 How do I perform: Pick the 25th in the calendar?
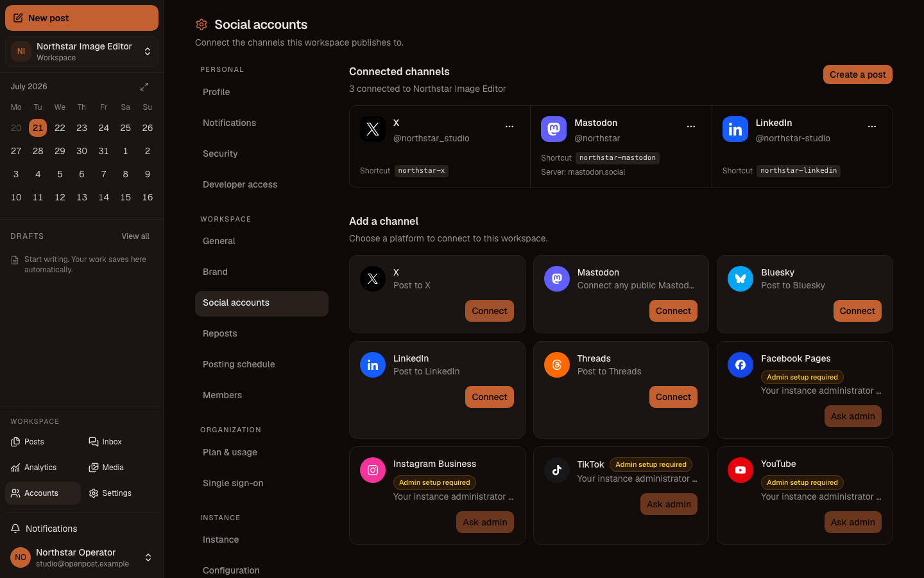[x=126, y=128]
